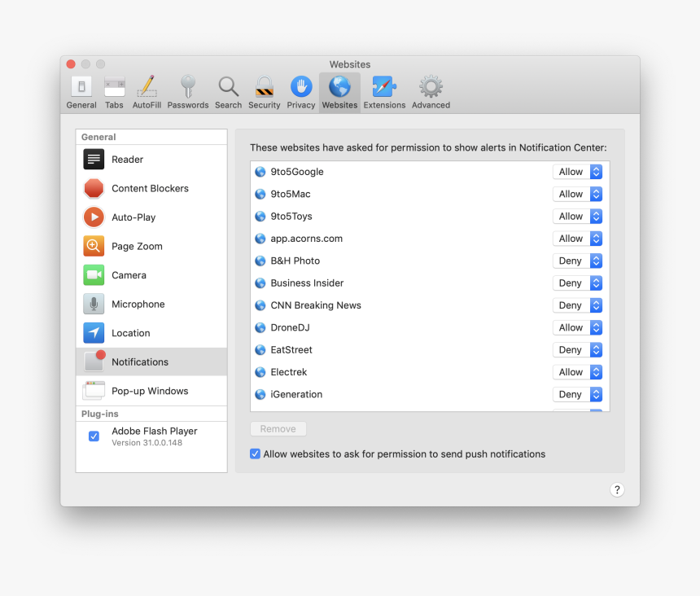Select the Location arrow icon
700x596 pixels.
click(94, 333)
